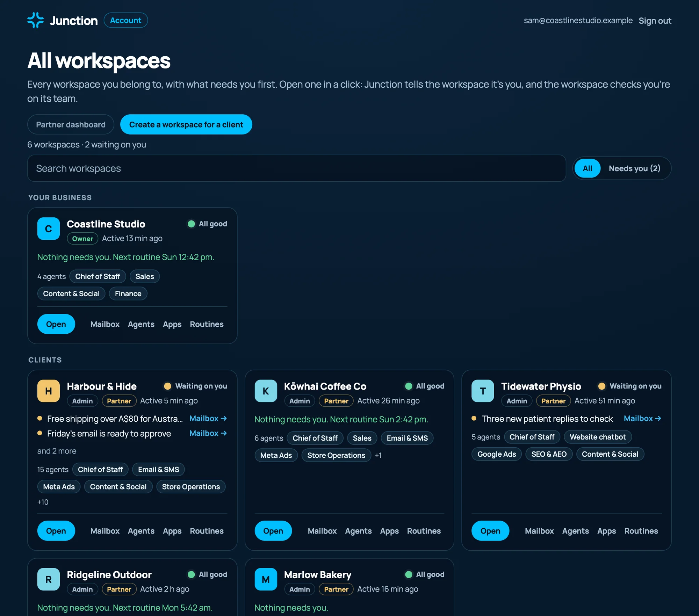Expand 'and 2 more' in Harbour & Hide
Viewport: 699px width, 616px height.
click(57, 451)
